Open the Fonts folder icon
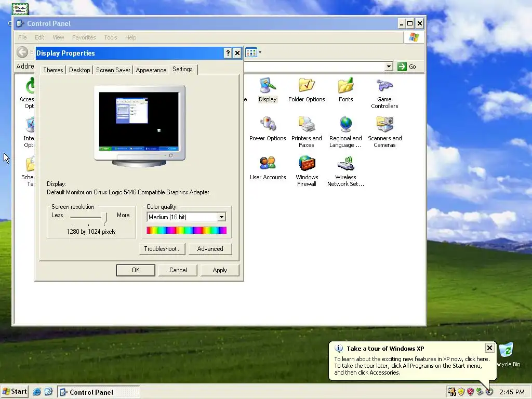This screenshot has height=399, width=532. point(345,90)
